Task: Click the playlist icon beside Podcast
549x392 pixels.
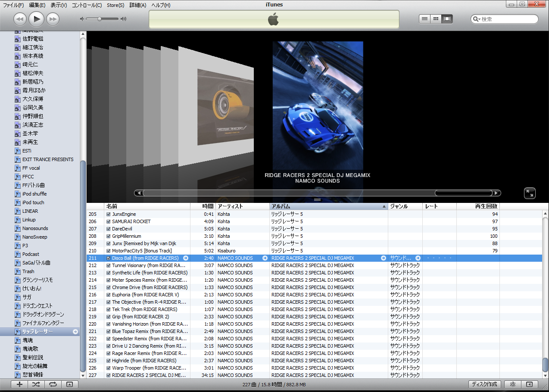Action: pyautogui.click(x=18, y=254)
